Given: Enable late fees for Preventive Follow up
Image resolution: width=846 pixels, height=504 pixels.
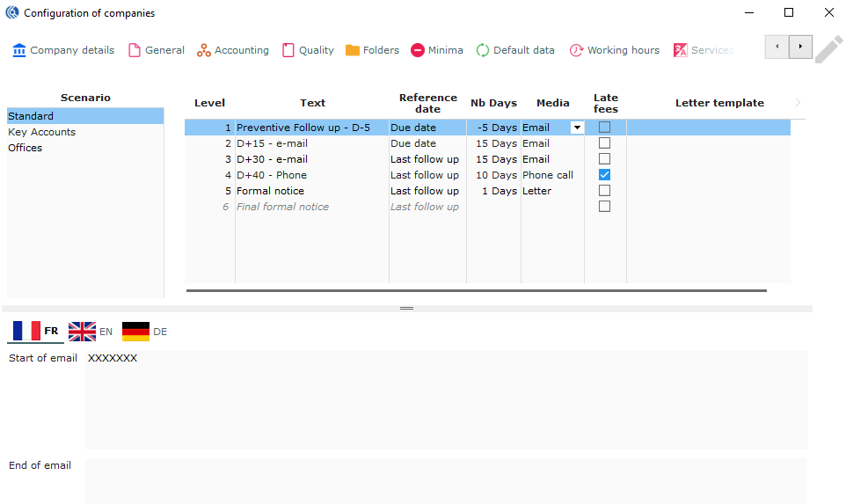Looking at the screenshot, I should (x=604, y=128).
